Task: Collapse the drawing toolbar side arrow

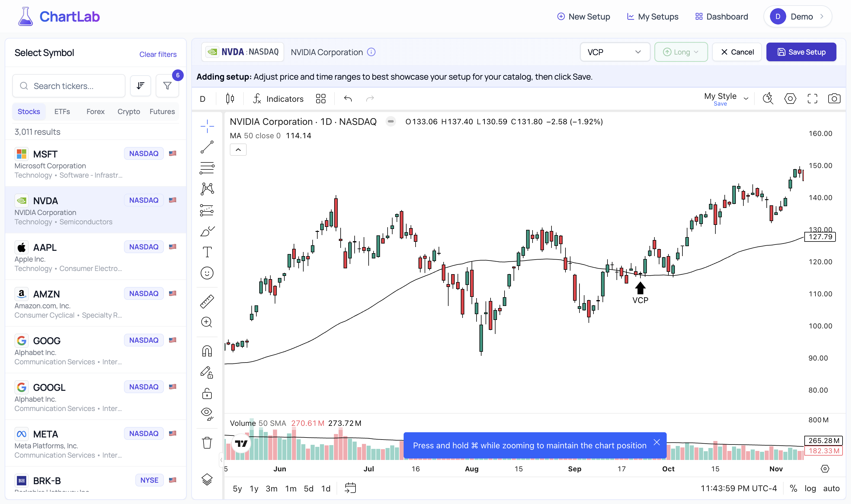Action: [221, 460]
